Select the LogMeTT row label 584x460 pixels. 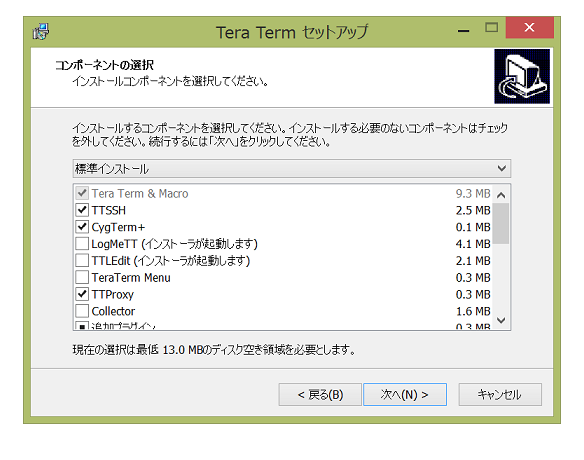point(174,244)
